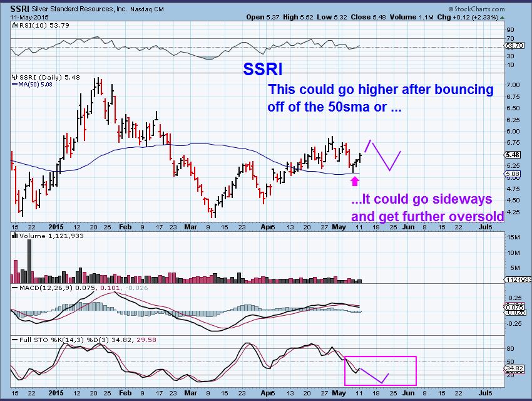Image resolution: width=532 pixels, height=401 pixels.
Task: Click the 30 level label on RSI axis
Action: click(510, 56)
